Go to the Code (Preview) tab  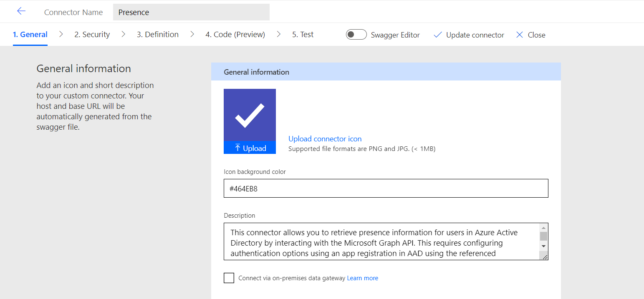click(x=235, y=35)
